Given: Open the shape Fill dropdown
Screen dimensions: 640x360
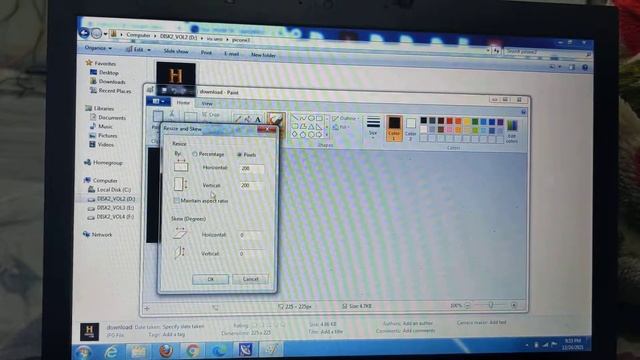Looking at the screenshot, I should pos(340,127).
